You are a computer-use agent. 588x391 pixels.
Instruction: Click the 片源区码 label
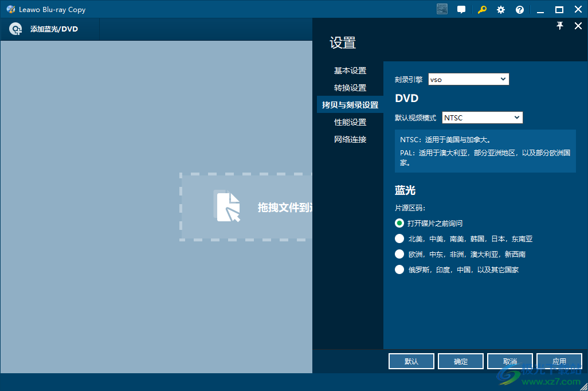(x=410, y=208)
